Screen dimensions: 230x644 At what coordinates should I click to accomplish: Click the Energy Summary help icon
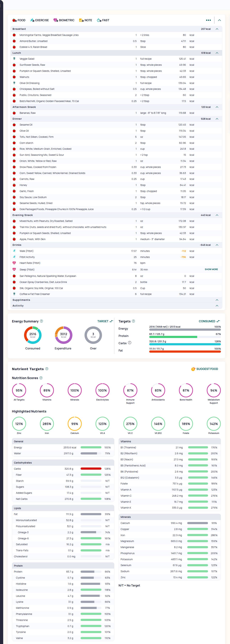point(41,321)
